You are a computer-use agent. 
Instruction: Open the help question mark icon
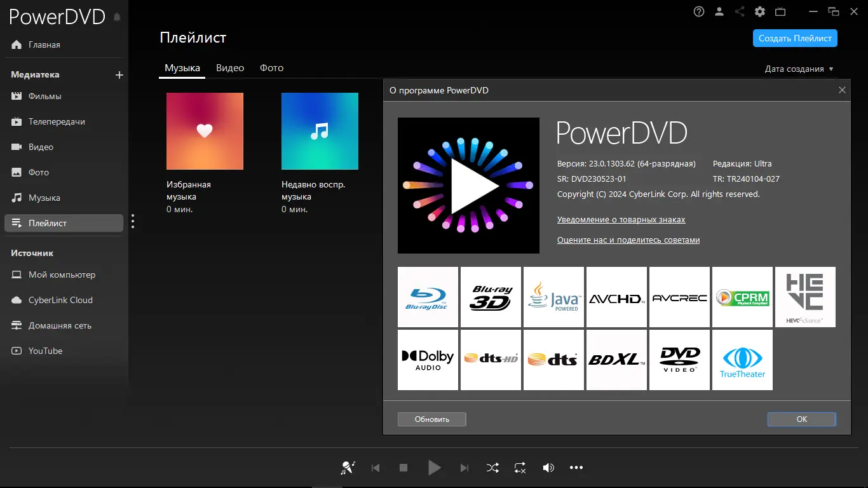[699, 11]
